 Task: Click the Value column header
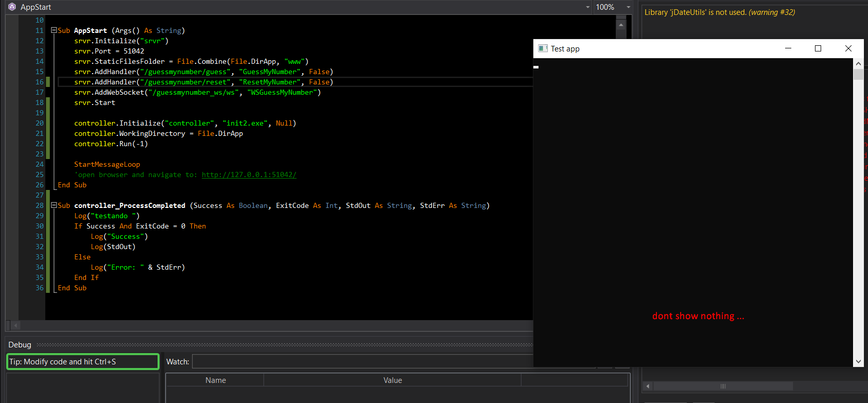(392, 380)
